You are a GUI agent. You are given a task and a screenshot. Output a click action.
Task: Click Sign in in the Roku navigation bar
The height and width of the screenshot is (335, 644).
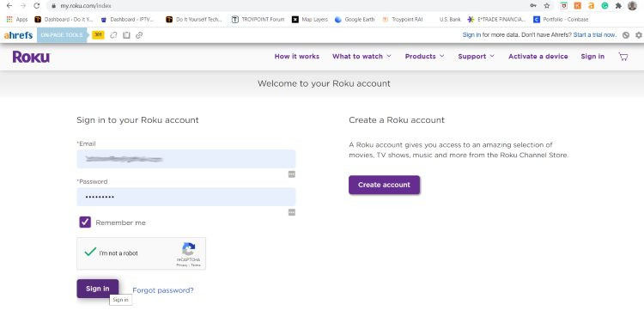[x=592, y=57]
